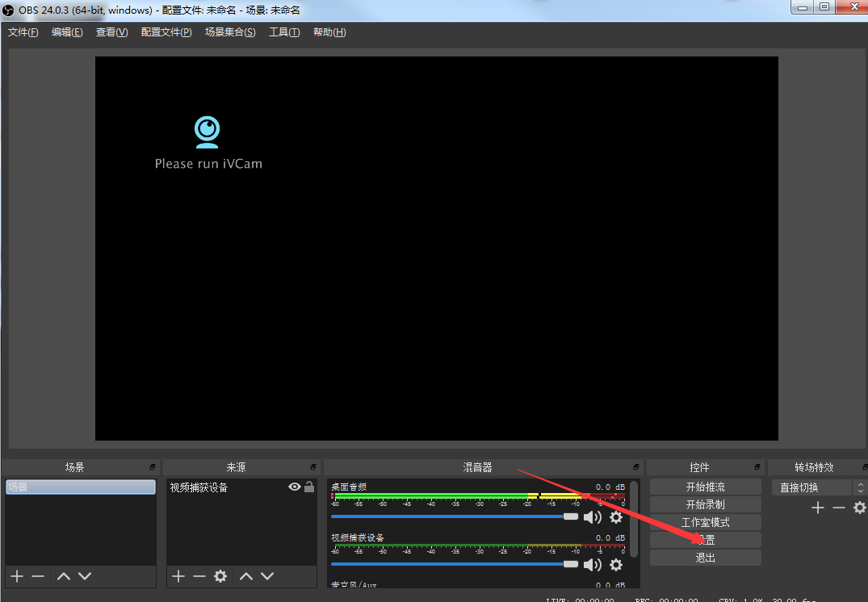The height and width of the screenshot is (602, 868).
Task: Open source properties gear in 来源 panel
Action: coord(220,576)
